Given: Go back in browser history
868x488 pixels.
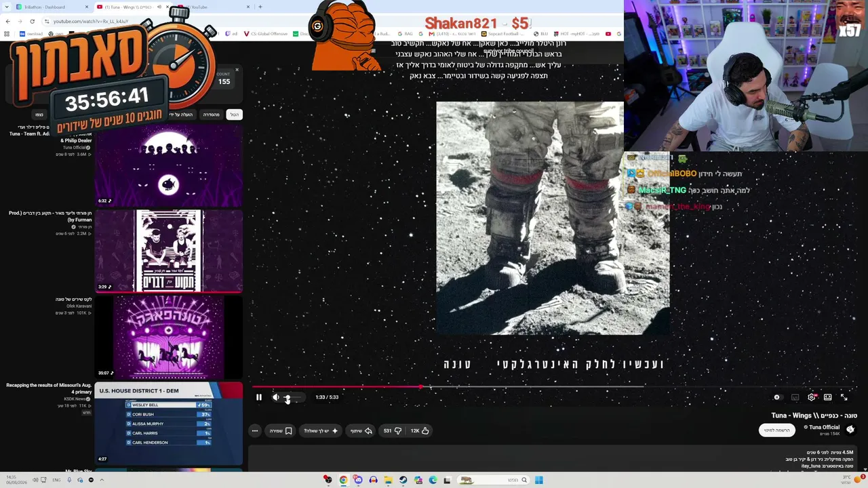Looking at the screenshot, I should pyautogui.click(x=7, y=21).
